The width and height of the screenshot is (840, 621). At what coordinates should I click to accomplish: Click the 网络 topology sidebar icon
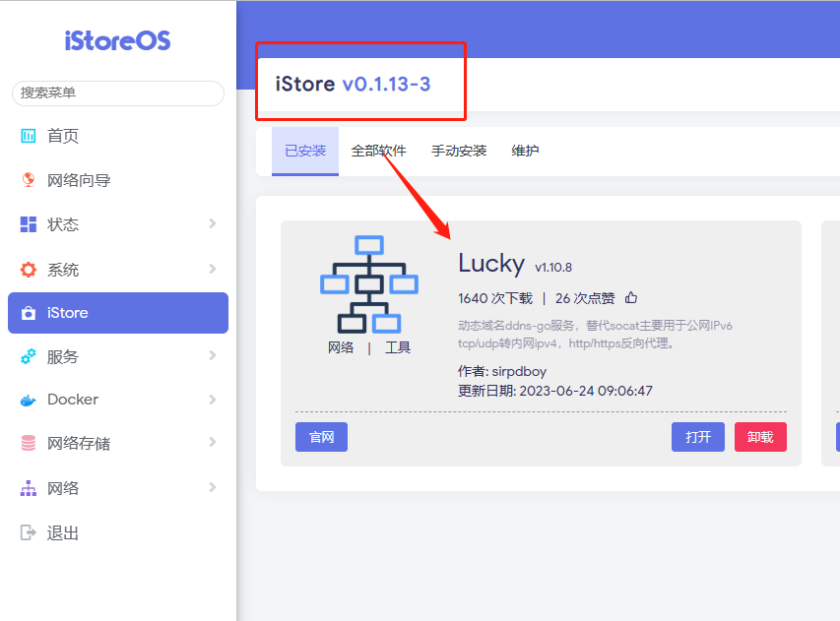pyautogui.click(x=28, y=488)
